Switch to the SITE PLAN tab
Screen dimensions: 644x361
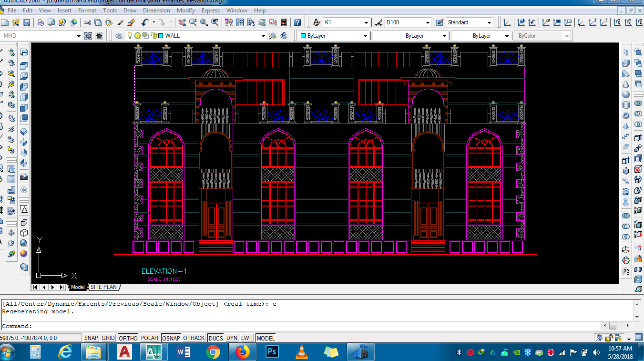(x=103, y=287)
